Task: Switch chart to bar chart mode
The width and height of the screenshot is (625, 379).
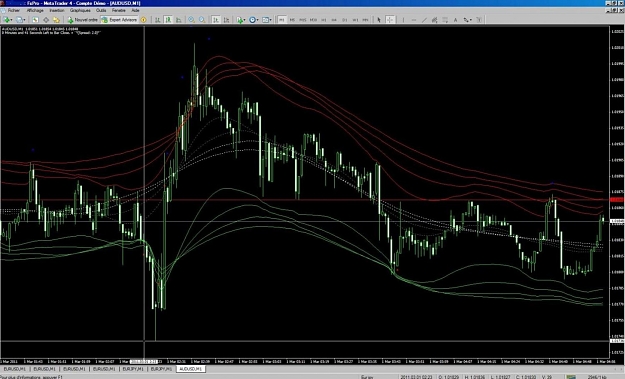Action: pos(158,20)
